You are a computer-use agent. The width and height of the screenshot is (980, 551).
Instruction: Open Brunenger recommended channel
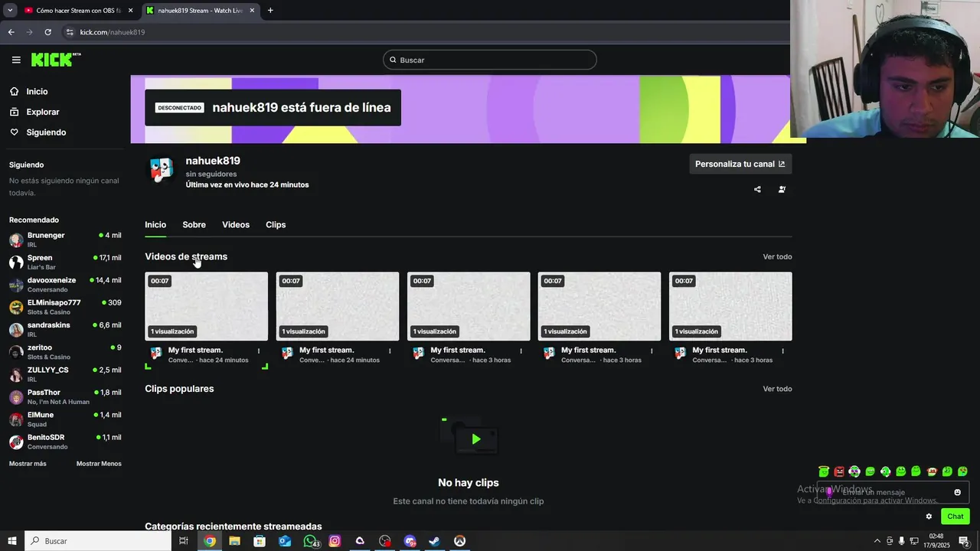click(x=65, y=240)
